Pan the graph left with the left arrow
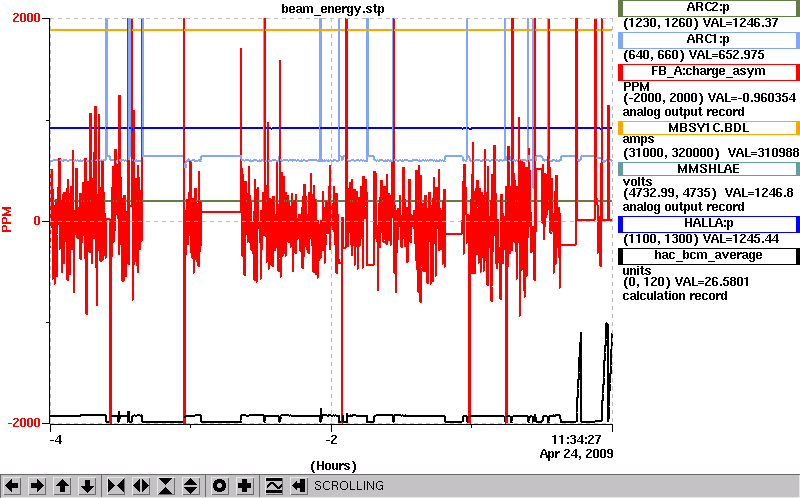 pyautogui.click(x=12, y=486)
